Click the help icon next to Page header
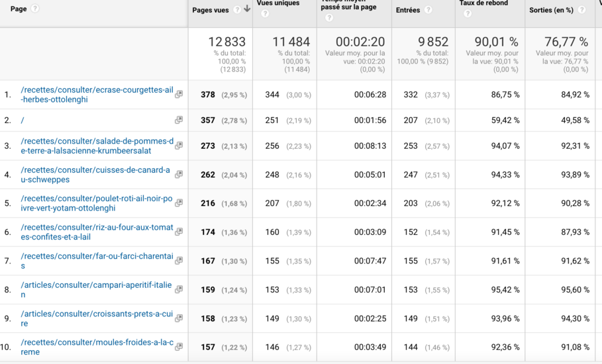This screenshot has width=602, height=364. (35, 9)
